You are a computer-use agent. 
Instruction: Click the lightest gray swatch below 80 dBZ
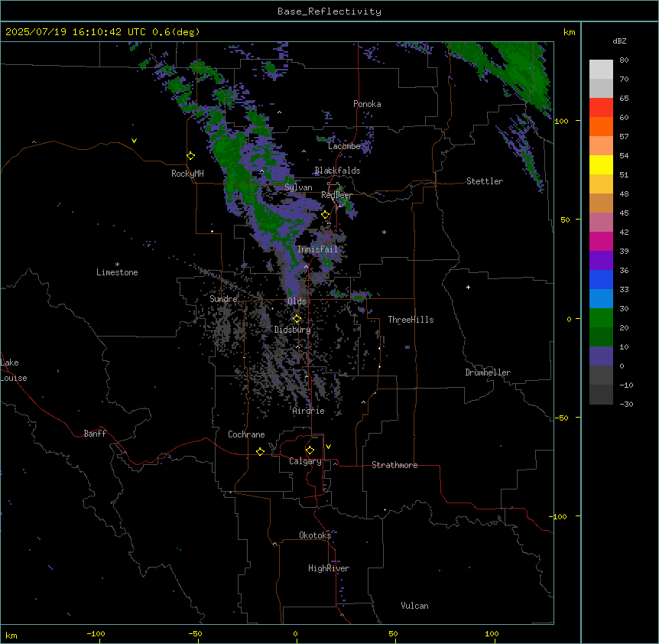601,69
